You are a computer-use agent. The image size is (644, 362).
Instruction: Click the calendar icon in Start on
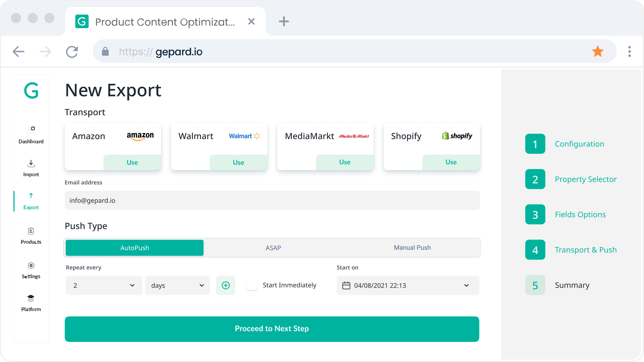click(x=346, y=285)
